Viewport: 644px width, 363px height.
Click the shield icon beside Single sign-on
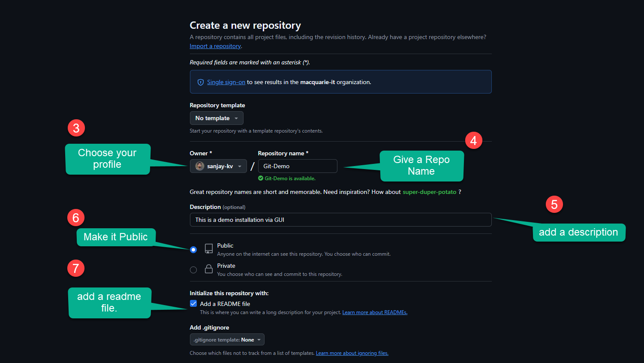tap(201, 82)
